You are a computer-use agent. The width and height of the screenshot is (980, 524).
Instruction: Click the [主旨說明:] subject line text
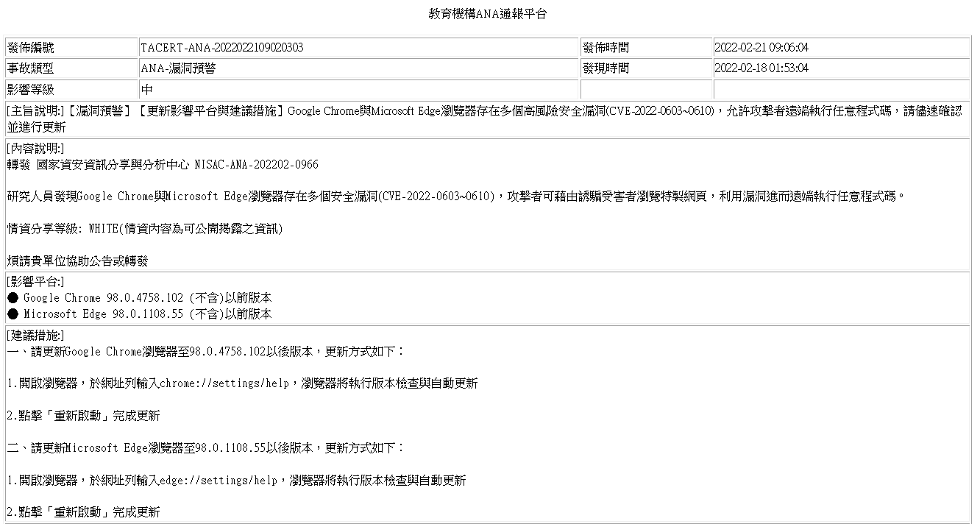click(484, 119)
